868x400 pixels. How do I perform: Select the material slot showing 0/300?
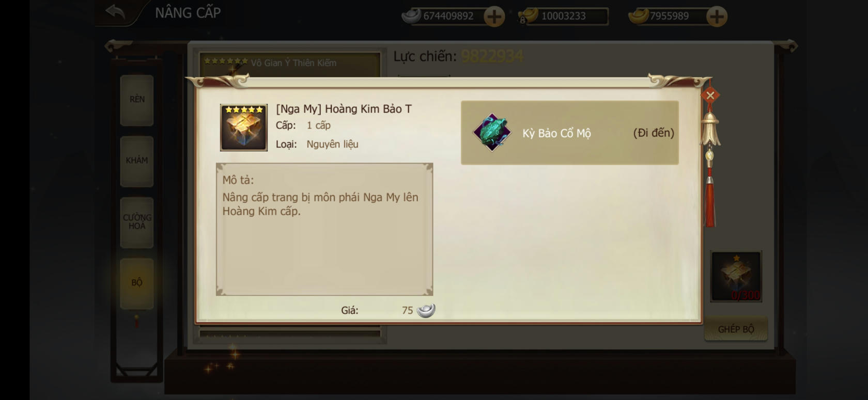point(736,277)
